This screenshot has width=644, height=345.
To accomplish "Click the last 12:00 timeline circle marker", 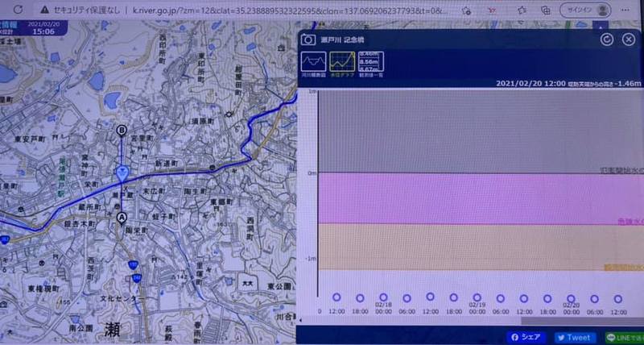I will 617,297.
